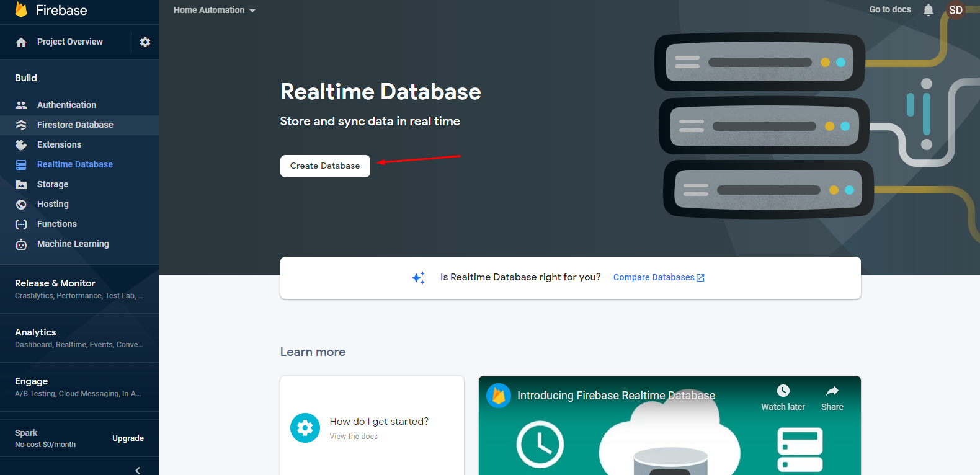Click the gear icon beside get started
This screenshot has height=475, width=980.
coord(305,428)
